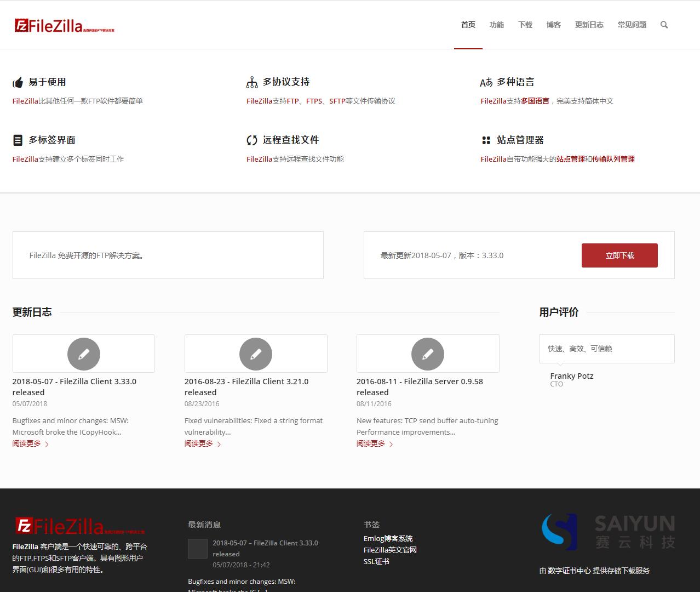
Task: Open 阅读更多 under Client 3.33.0 post
Action: pos(31,443)
